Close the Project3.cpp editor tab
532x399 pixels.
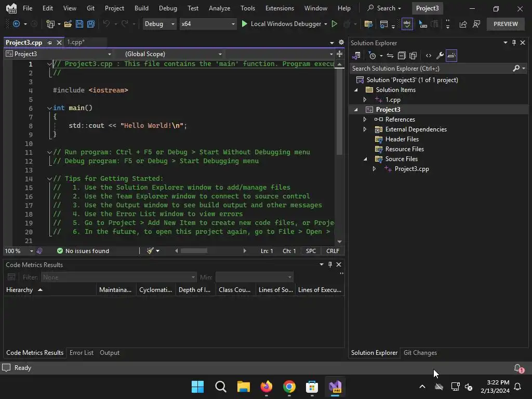pos(59,43)
